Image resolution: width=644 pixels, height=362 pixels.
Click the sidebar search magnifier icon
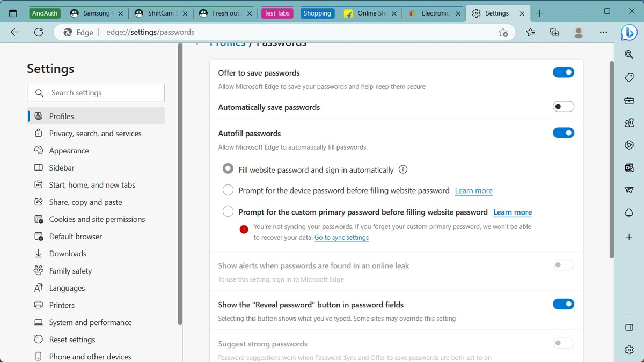click(629, 54)
